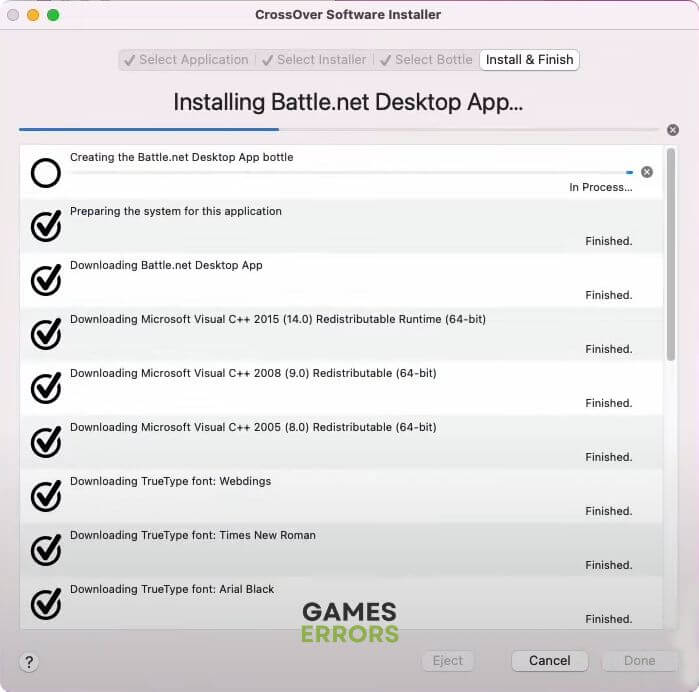Select 'Downloading TrueType font: Webdings' text
This screenshot has height=692, width=699.
click(170, 481)
